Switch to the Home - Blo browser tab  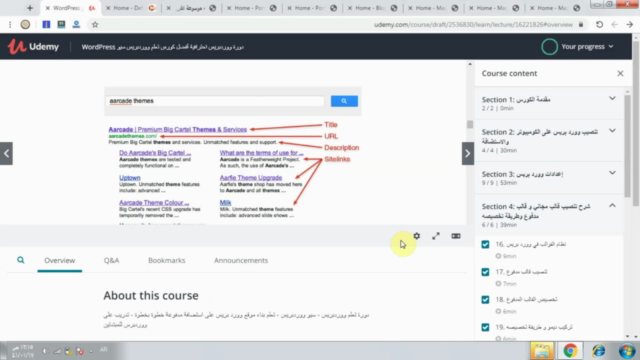374,8
